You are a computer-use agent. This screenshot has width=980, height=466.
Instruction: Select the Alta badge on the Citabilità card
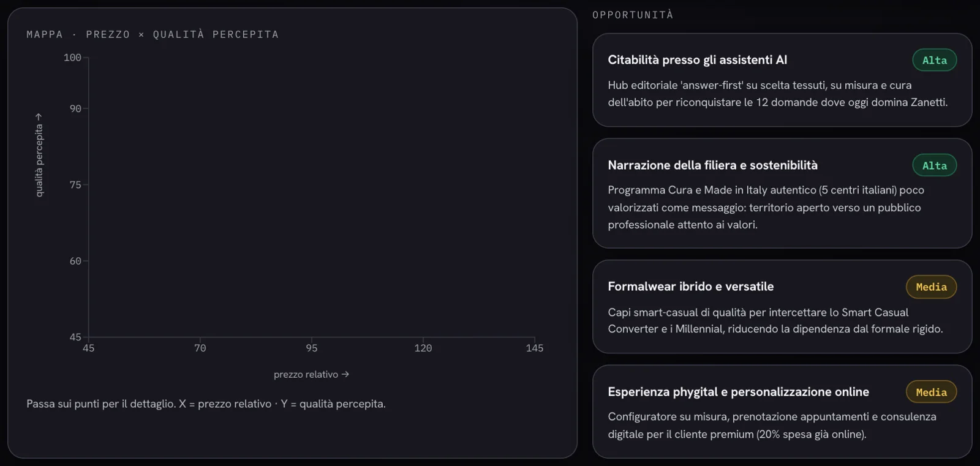pyautogui.click(x=935, y=60)
